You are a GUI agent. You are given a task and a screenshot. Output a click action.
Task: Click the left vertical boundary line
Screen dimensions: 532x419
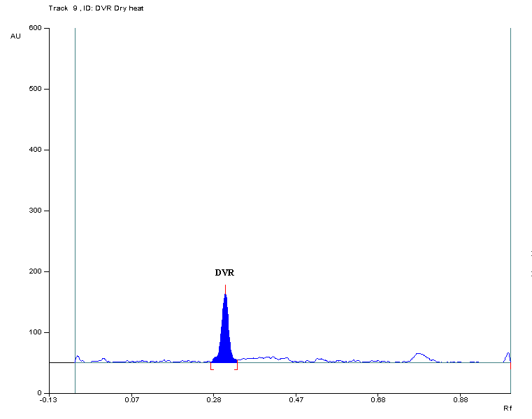[75, 210]
